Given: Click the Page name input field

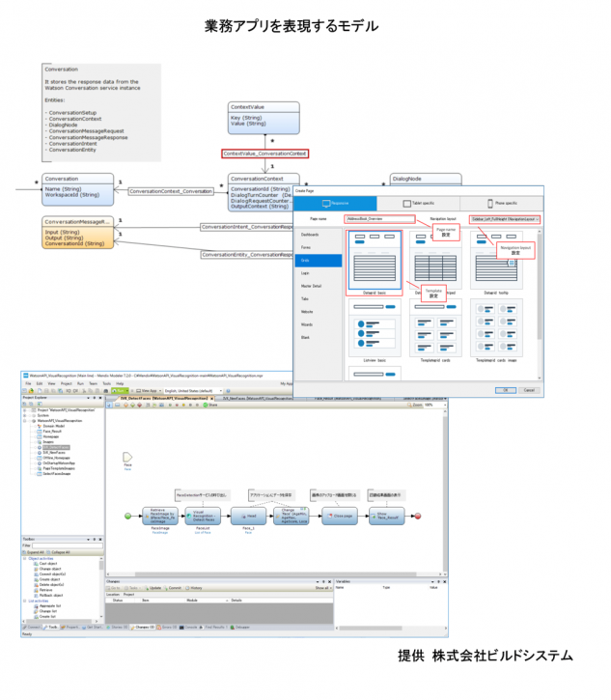Looking at the screenshot, I should pyautogui.click(x=379, y=219).
